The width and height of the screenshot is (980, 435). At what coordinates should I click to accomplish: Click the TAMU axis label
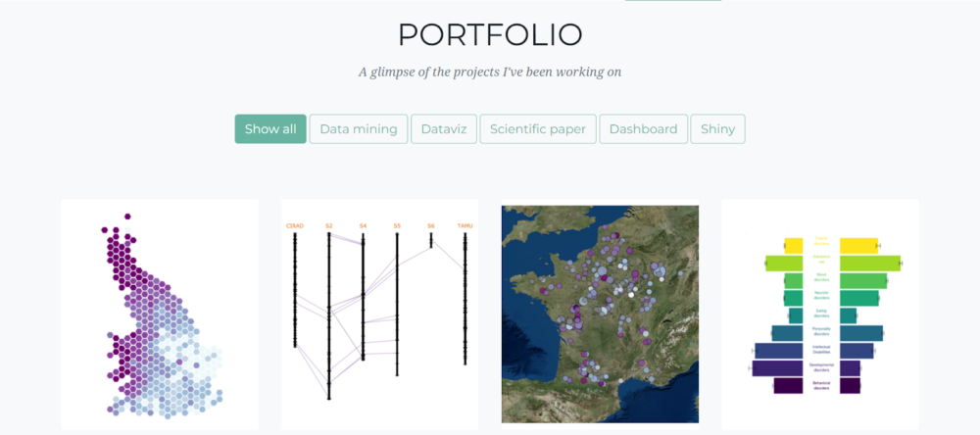pos(465,226)
